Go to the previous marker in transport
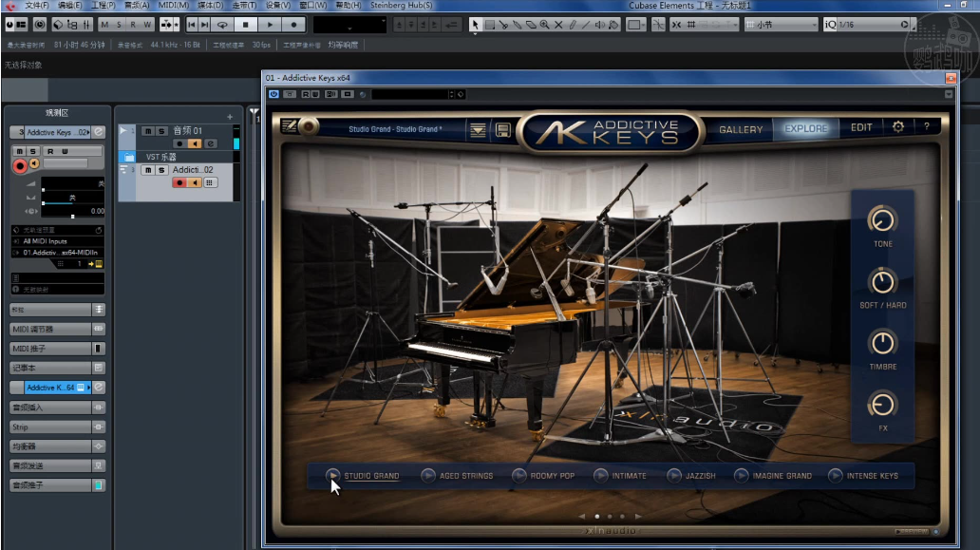This screenshot has height=550, width=980. point(191,25)
